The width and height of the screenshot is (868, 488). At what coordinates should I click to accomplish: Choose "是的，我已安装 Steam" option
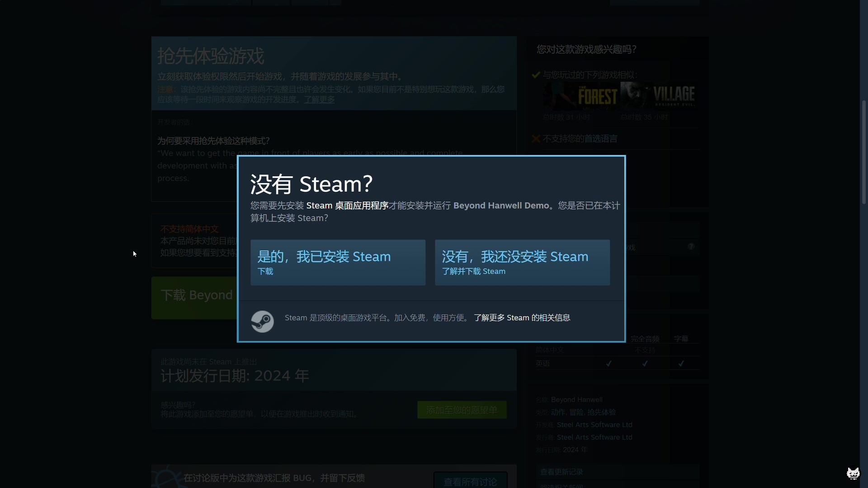(x=338, y=263)
